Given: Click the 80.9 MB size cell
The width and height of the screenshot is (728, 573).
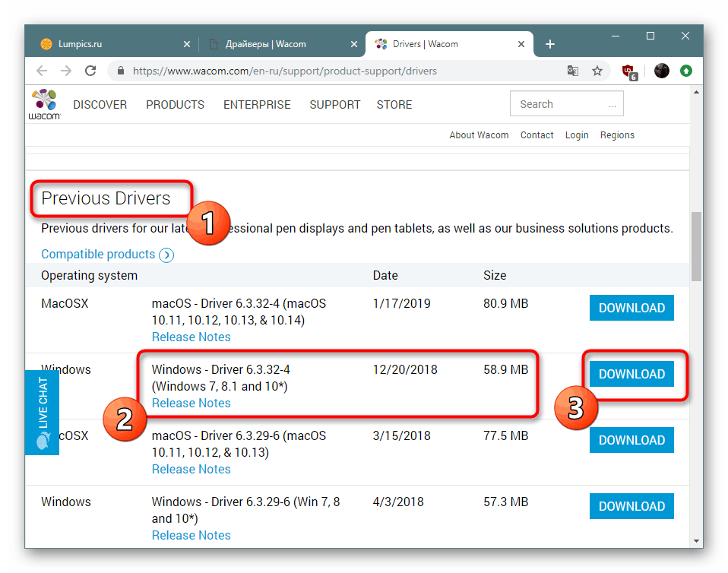Looking at the screenshot, I should point(505,304).
